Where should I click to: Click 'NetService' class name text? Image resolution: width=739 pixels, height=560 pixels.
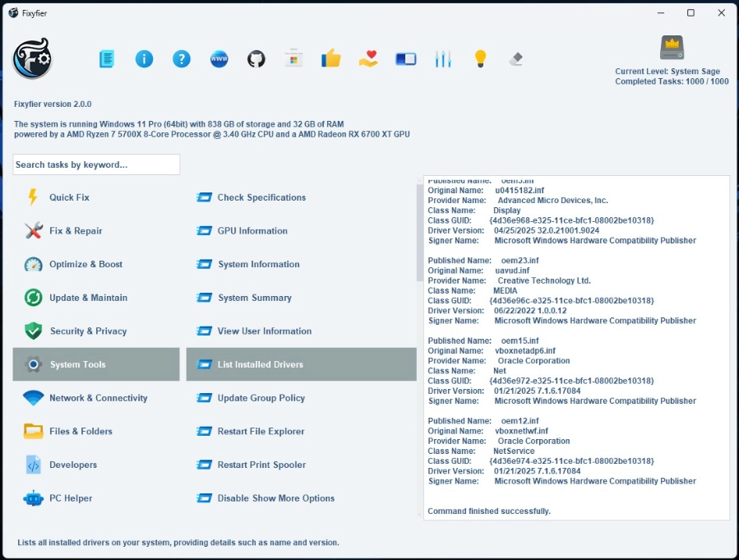(x=514, y=451)
